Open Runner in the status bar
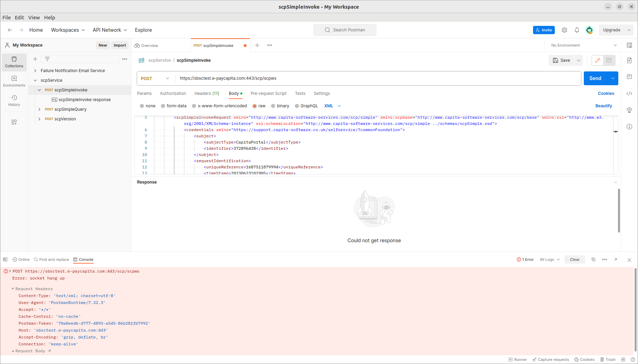638x364 pixels. coord(518,360)
